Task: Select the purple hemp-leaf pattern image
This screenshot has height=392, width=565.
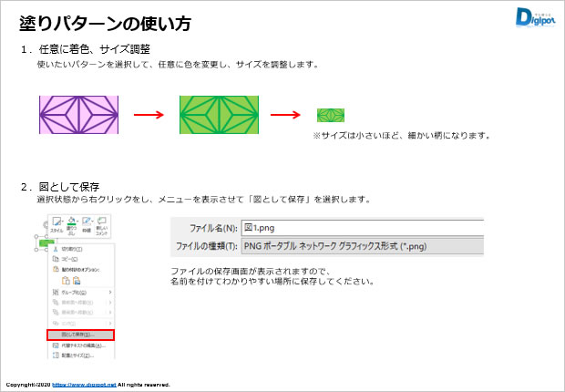Action: [x=78, y=115]
